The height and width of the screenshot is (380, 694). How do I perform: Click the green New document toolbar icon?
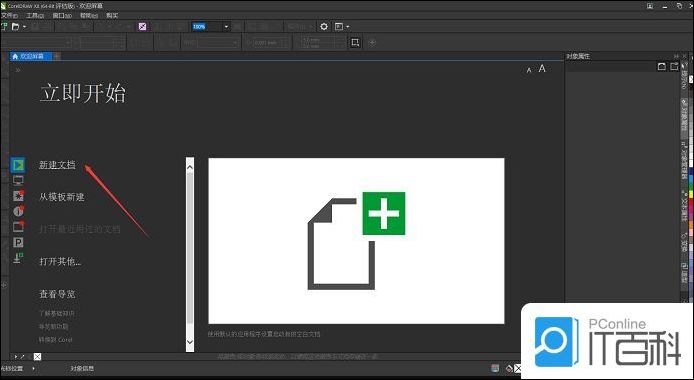[x=4, y=27]
